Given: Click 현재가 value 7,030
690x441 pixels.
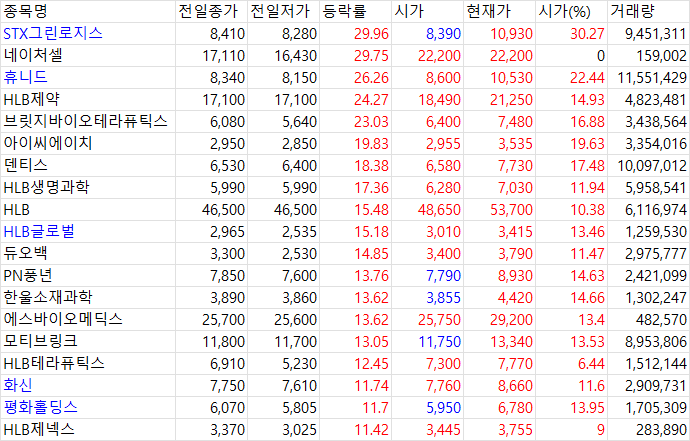Looking at the screenshot, I should point(515,188).
